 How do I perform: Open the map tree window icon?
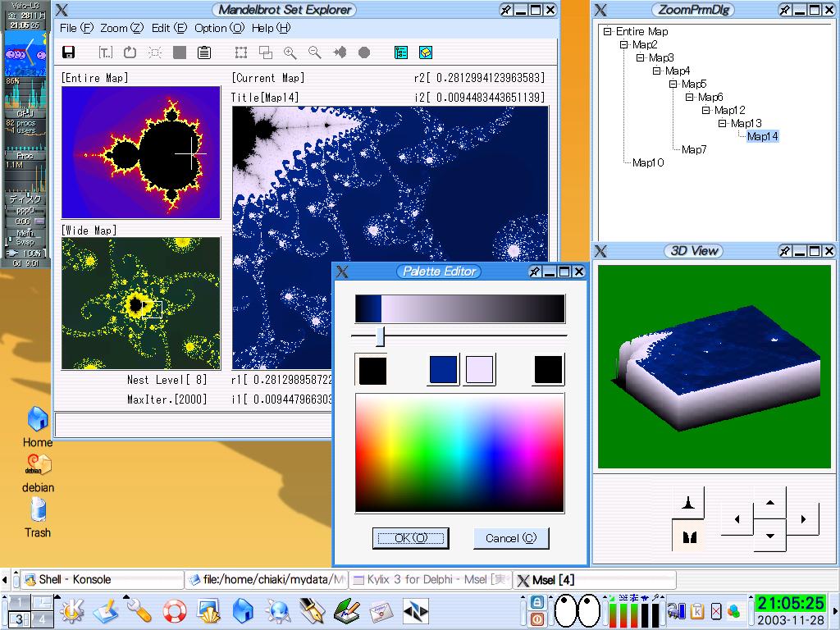point(400,52)
